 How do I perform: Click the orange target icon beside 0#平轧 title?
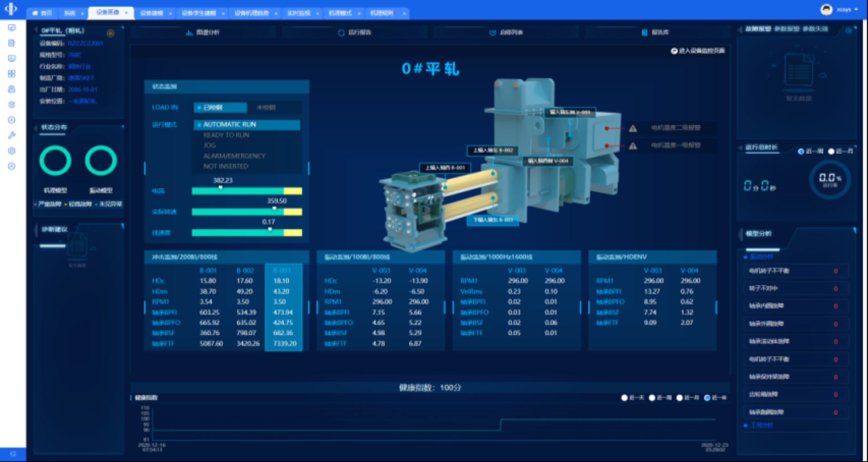point(110,33)
